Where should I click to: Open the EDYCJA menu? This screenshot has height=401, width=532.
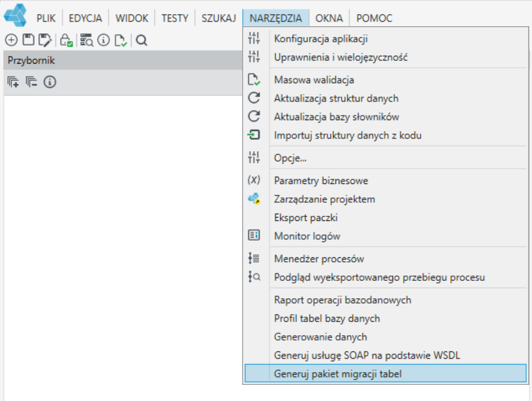[x=85, y=18]
